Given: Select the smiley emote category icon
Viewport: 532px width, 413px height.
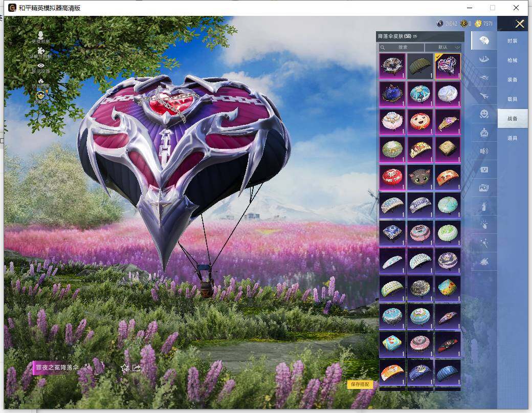Looking at the screenshot, I should (x=484, y=114).
